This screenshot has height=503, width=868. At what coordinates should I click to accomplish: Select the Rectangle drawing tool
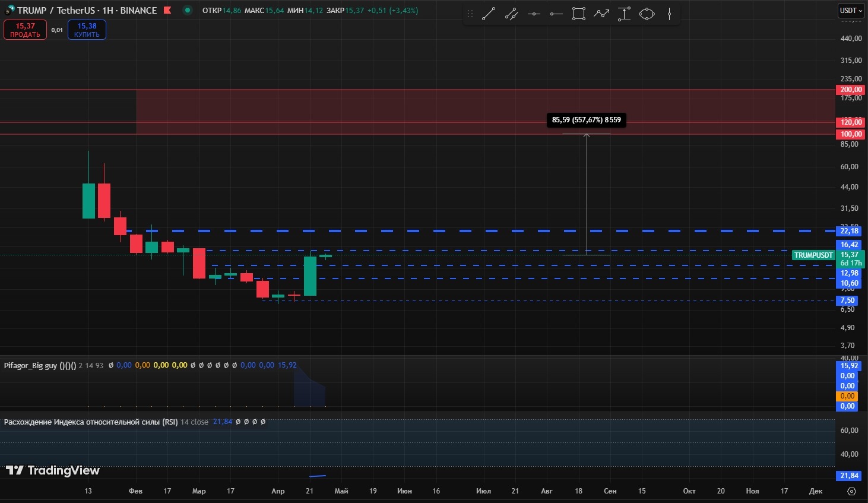(x=579, y=14)
